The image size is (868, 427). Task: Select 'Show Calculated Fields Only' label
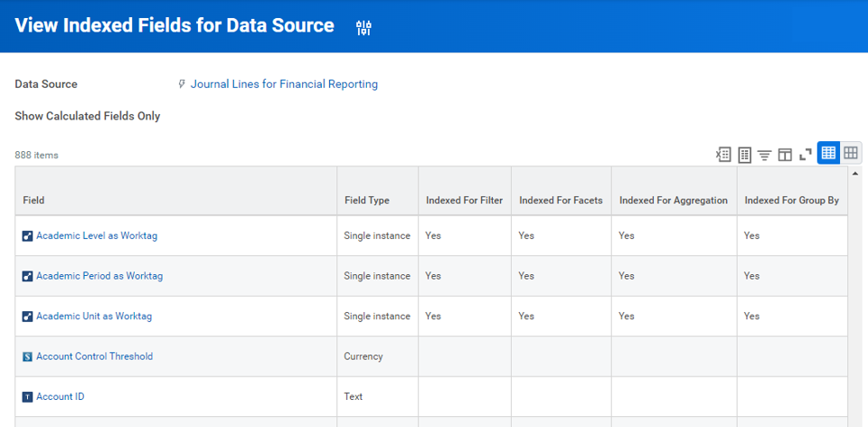click(88, 117)
